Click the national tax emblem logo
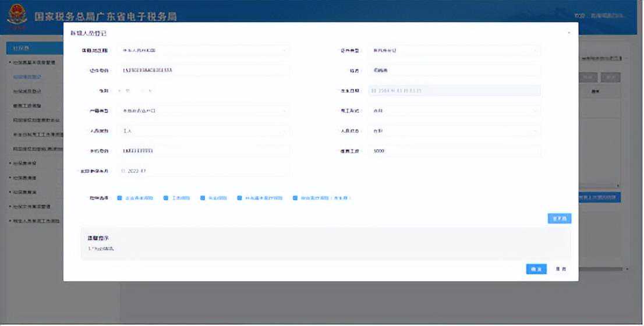The height and width of the screenshot is (326, 644). 17,16
